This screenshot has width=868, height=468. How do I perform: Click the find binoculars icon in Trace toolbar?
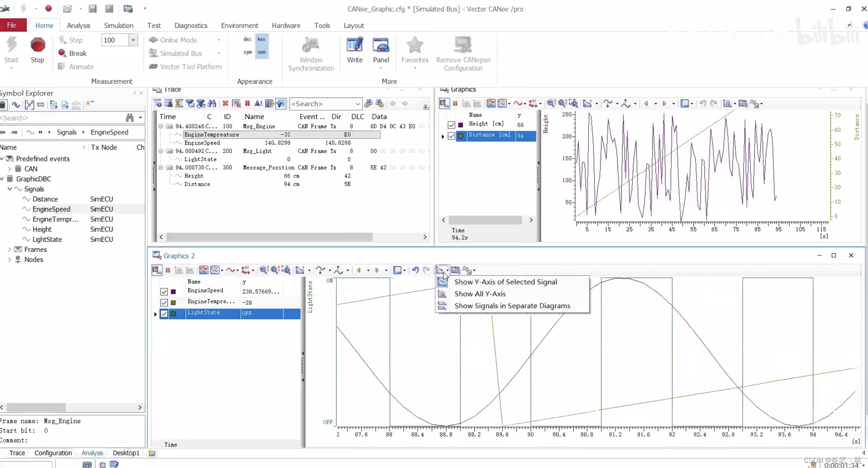(x=212, y=104)
